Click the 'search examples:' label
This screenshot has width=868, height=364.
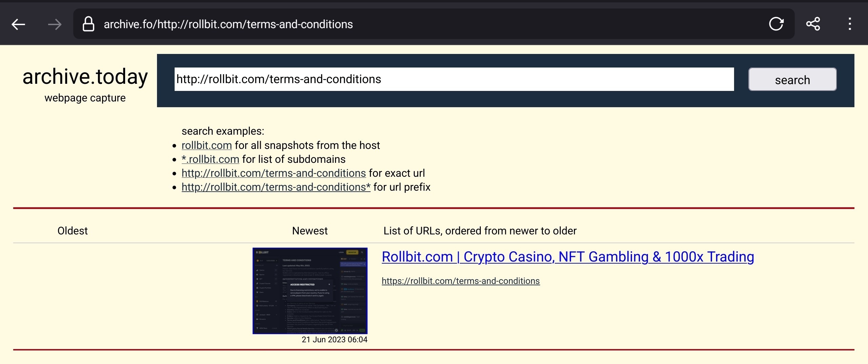(223, 131)
